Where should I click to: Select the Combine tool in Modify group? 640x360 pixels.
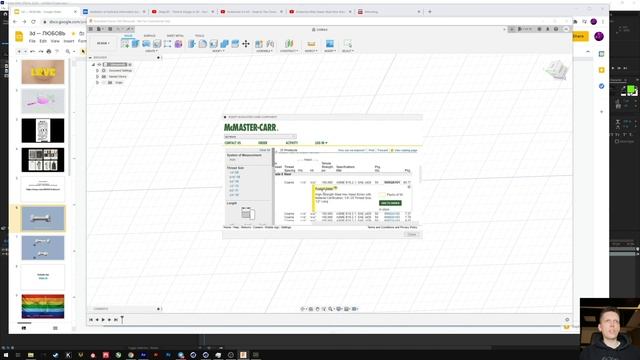click(224, 44)
